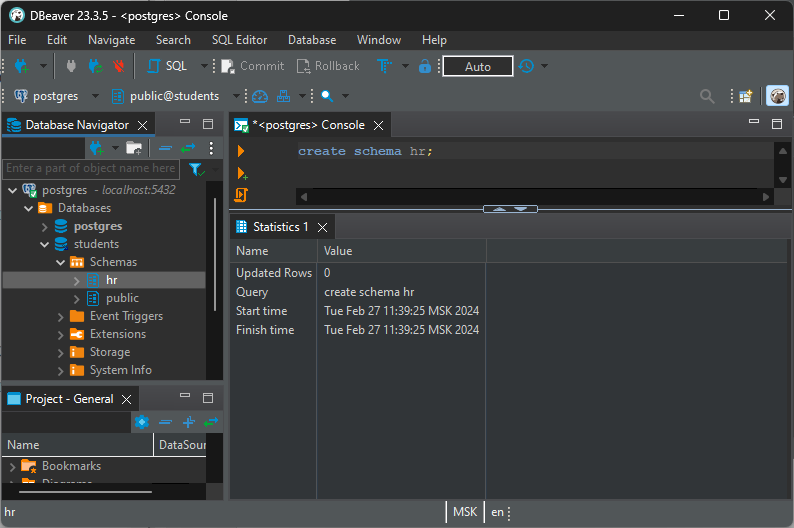Screen dimensions: 794x528
Task: Click navigator new connection plug icon
Action: 96,148
